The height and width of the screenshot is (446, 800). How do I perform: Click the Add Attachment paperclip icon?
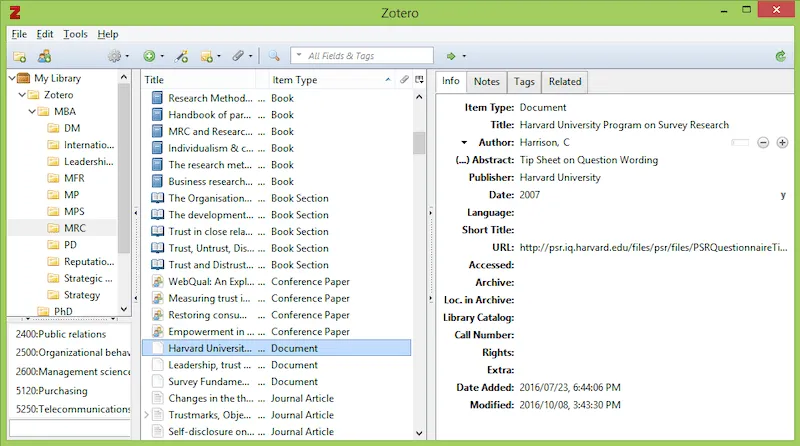238,56
